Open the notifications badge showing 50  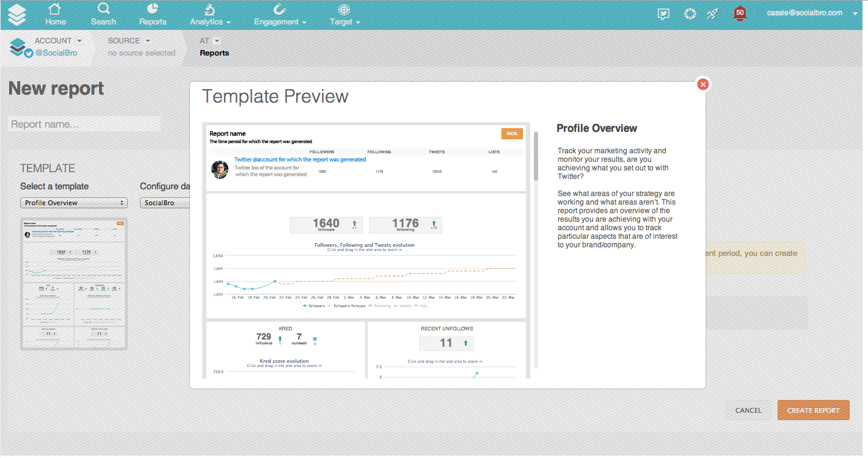740,13
